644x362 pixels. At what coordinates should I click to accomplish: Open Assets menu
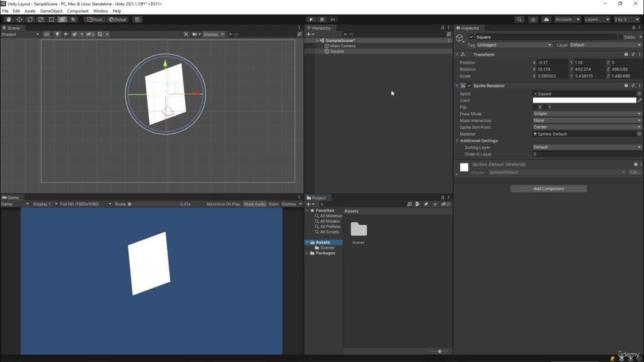point(30,11)
